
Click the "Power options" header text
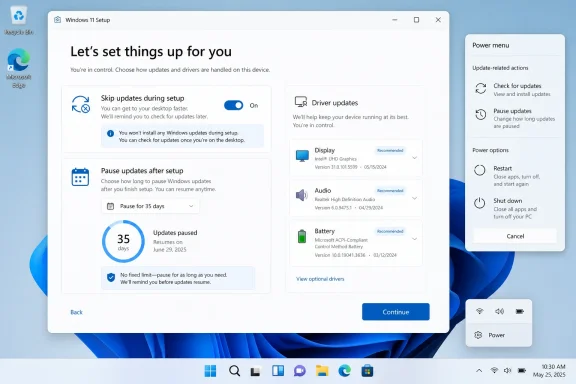[490, 150]
